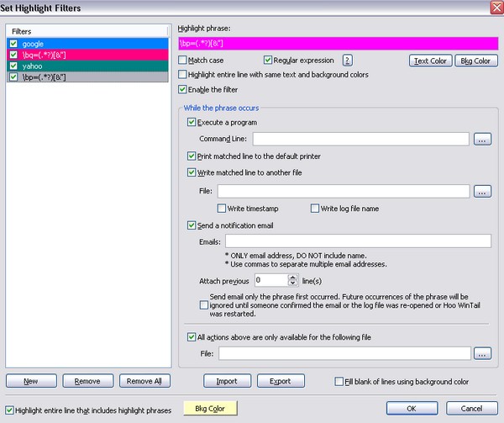Screen dimensions: 504x423
Task: Click the magenta Highlight phrase input field
Action: coord(338,43)
